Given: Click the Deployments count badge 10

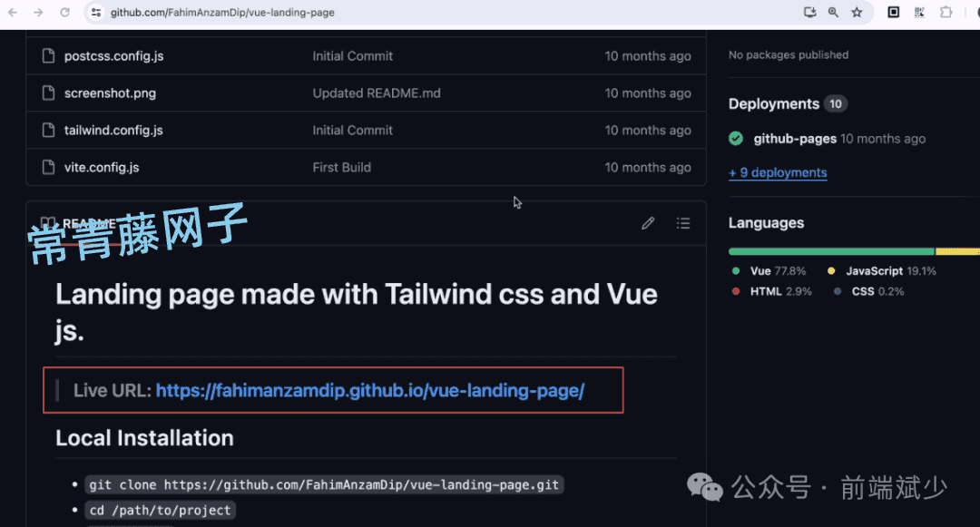Looking at the screenshot, I should point(836,103).
